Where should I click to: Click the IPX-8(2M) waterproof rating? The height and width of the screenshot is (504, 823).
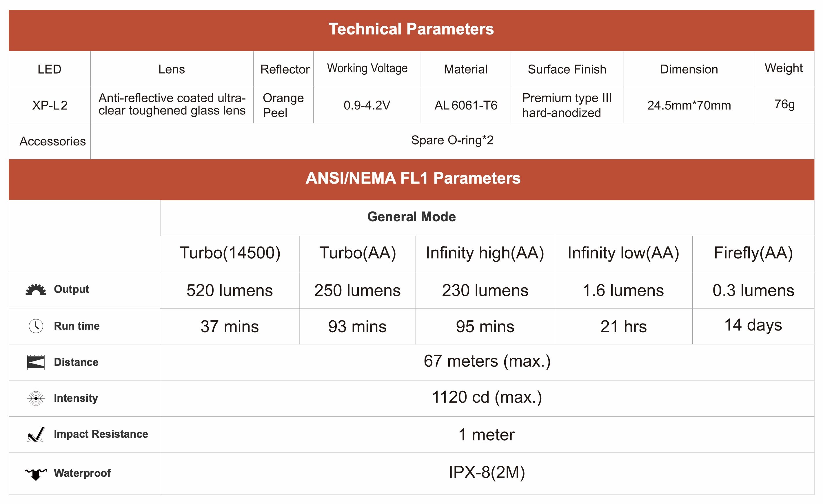[x=487, y=473]
